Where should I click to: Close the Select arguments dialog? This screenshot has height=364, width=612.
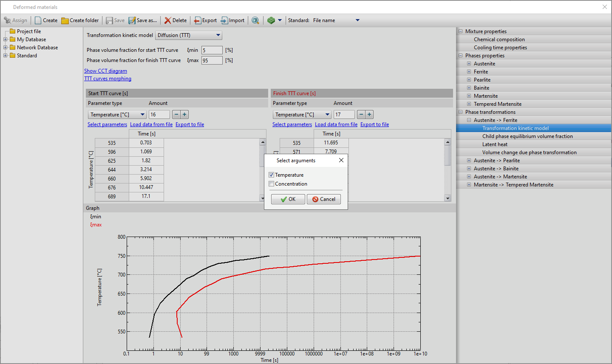(x=341, y=161)
